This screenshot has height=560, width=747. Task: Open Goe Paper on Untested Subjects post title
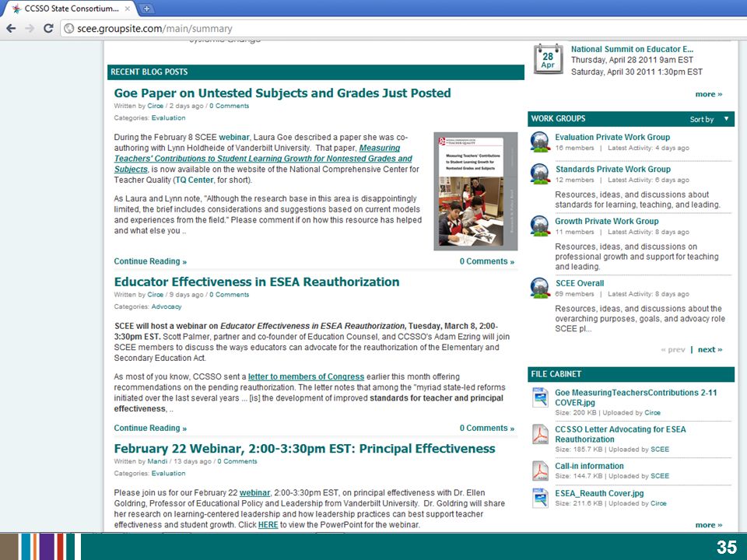282,93
